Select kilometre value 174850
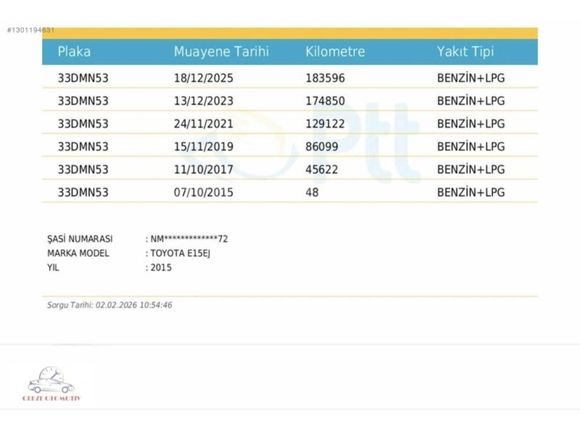This screenshot has height=435, width=580. pos(325,101)
